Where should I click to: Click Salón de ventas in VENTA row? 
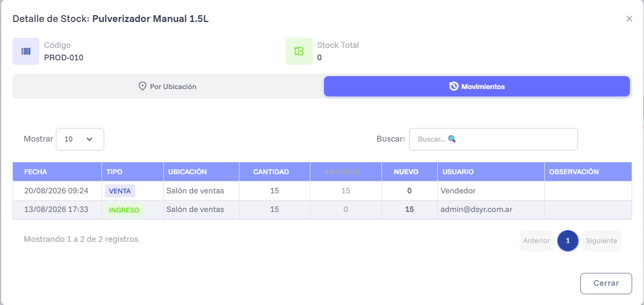tap(195, 191)
